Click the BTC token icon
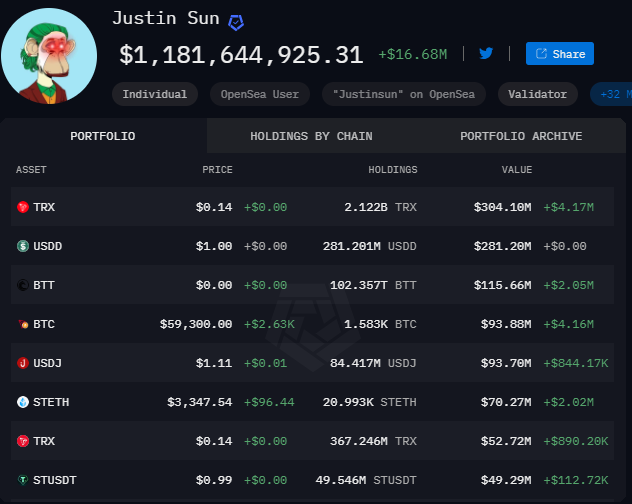632x504 pixels. tap(23, 324)
